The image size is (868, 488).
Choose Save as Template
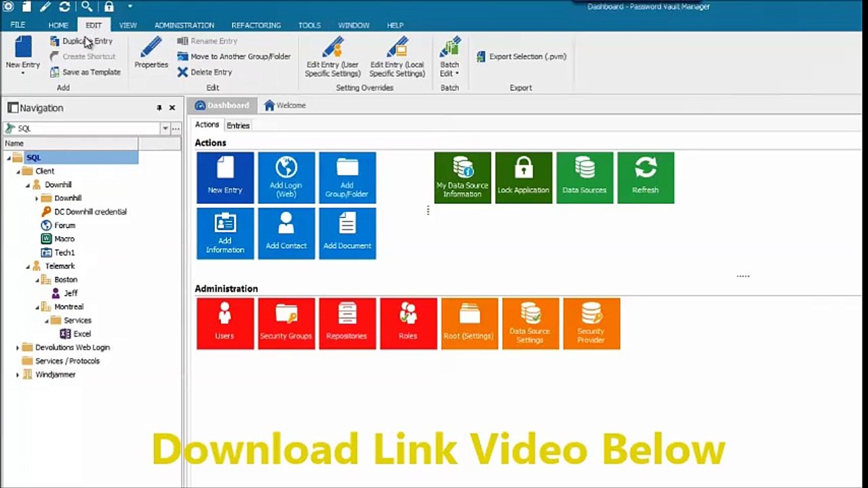(x=85, y=72)
